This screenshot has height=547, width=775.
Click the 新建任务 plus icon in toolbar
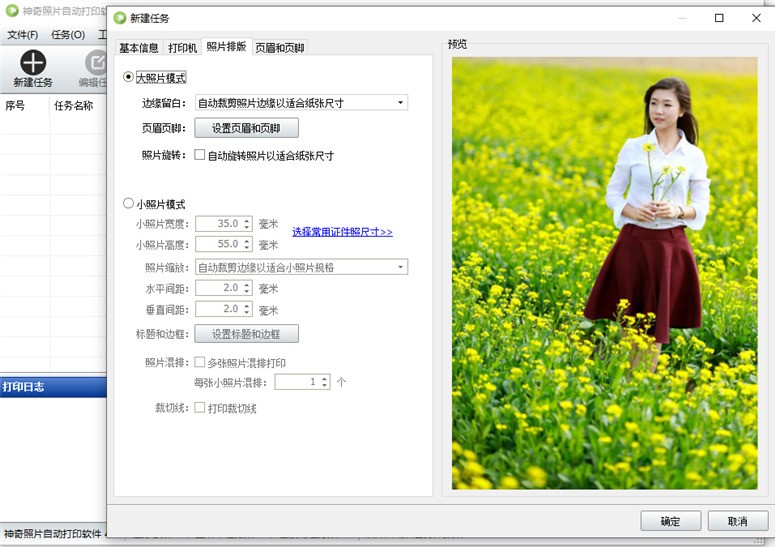33,62
